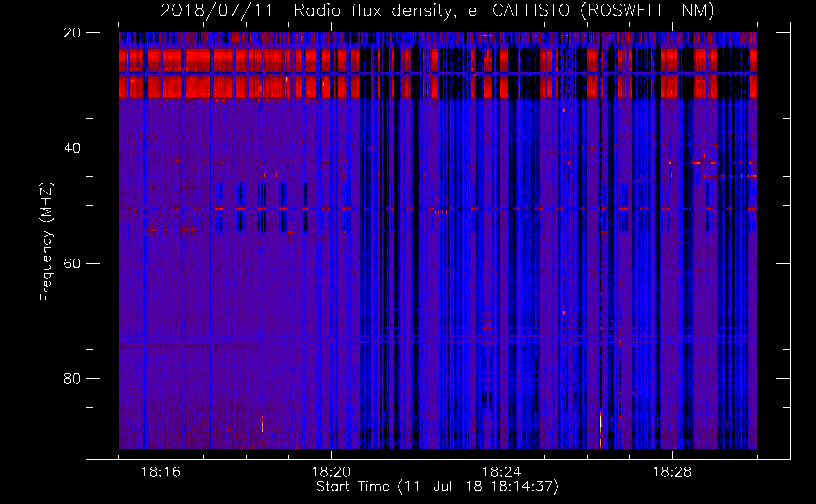816x504 pixels.
Task: Click the frequency tick label "60"
Action: [x=72, y=264]
